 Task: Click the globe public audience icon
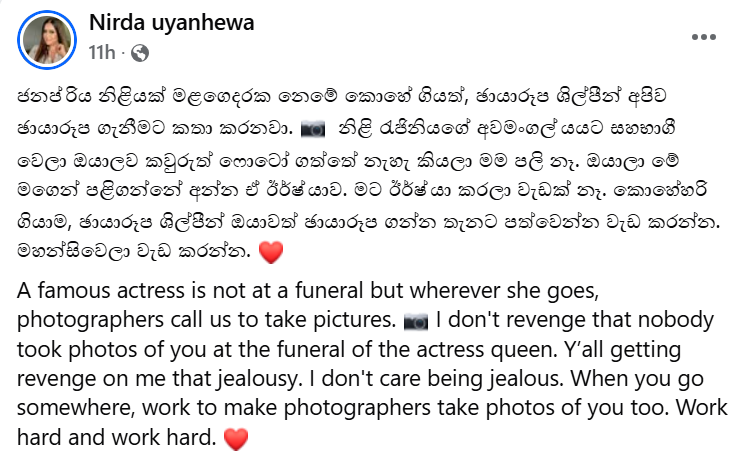pos(140,53)
